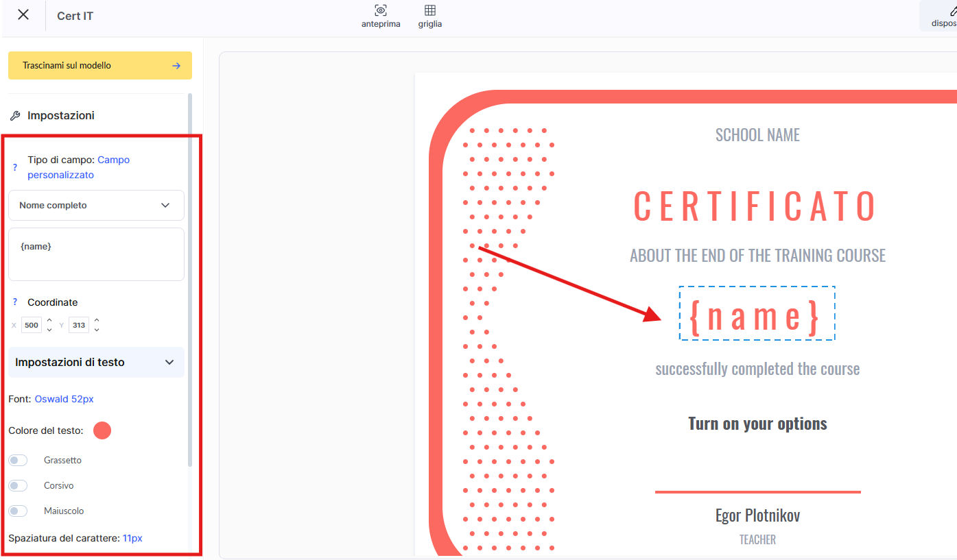Click the question mark beside Coordinate
The image size is (957, 560).
[x=15, y=302]
